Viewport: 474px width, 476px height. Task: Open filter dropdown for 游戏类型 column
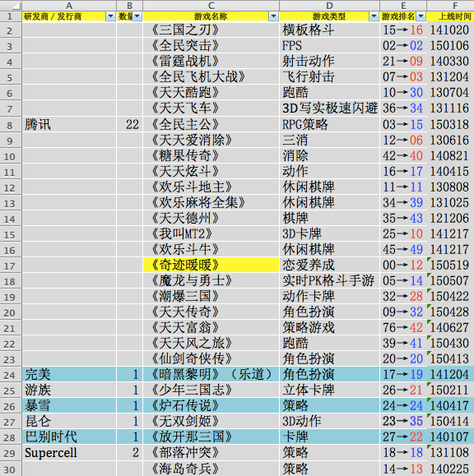[374, 16]
